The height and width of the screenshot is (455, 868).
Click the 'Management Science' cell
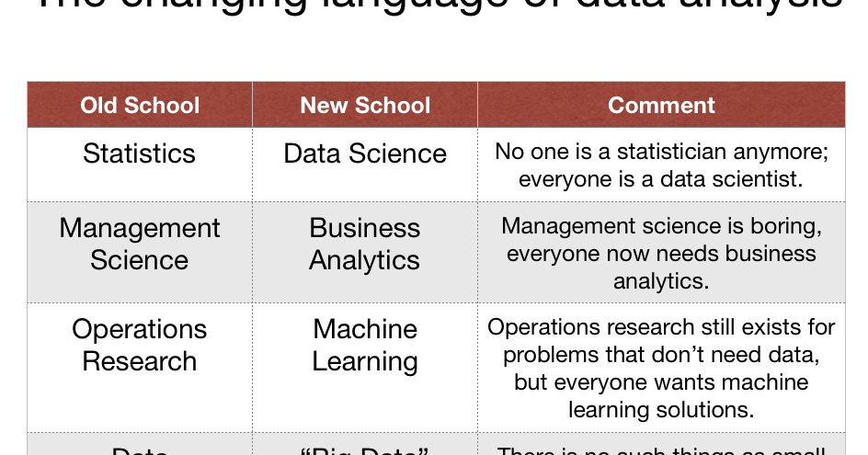click(x=140, y=244)
